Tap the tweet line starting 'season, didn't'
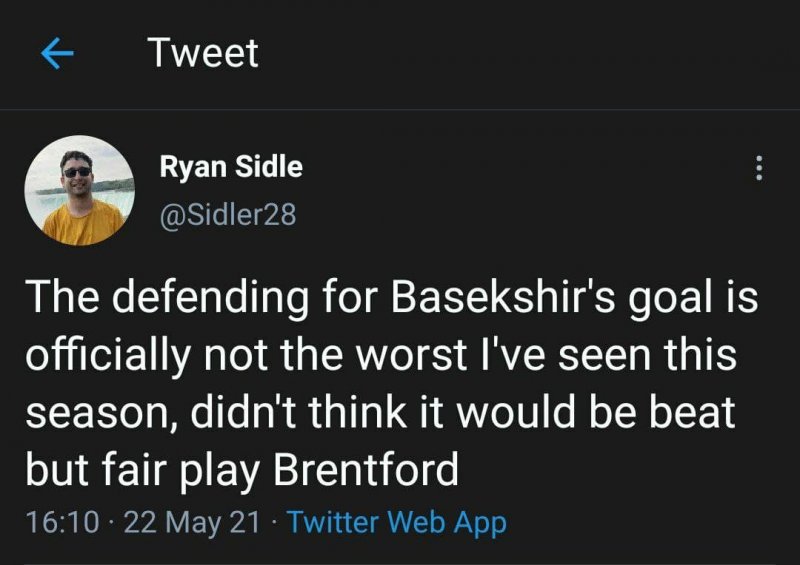 point(380,413)
